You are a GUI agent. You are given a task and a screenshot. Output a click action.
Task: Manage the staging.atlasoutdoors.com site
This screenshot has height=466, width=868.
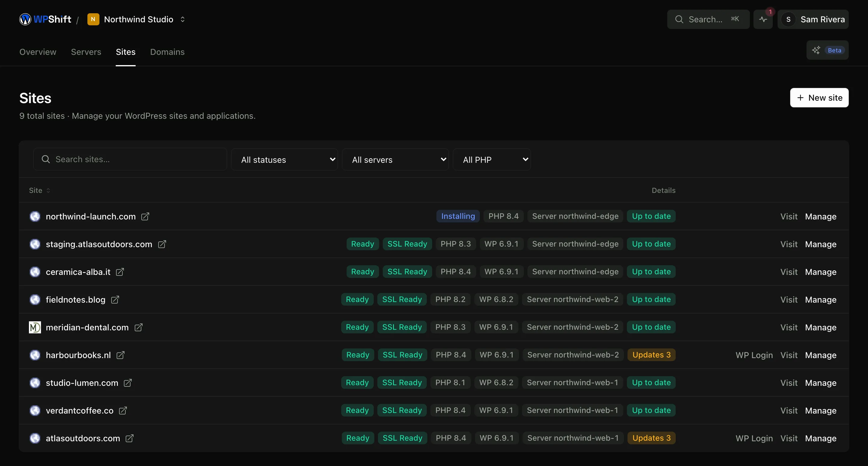(820, 244)
